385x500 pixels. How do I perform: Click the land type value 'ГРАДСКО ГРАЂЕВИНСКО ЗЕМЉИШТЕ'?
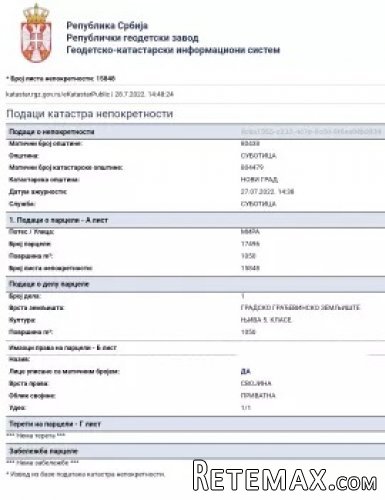point(300,308)
